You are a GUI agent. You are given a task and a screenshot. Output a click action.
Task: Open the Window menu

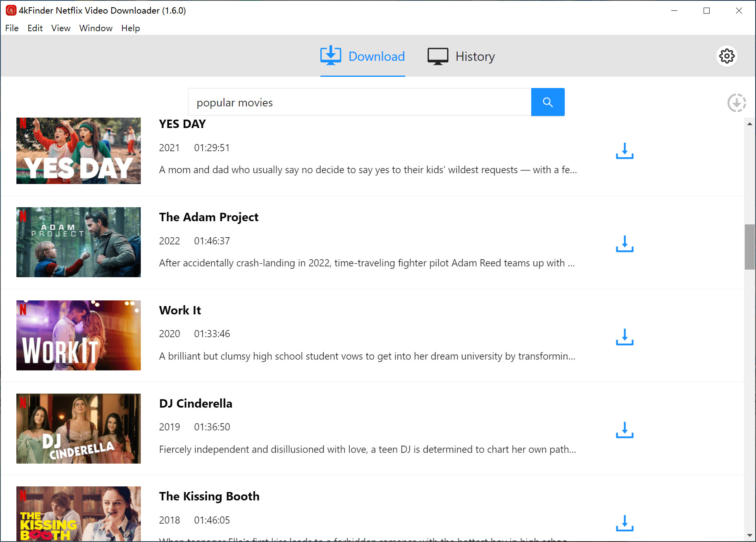click(x=96, y=28)
